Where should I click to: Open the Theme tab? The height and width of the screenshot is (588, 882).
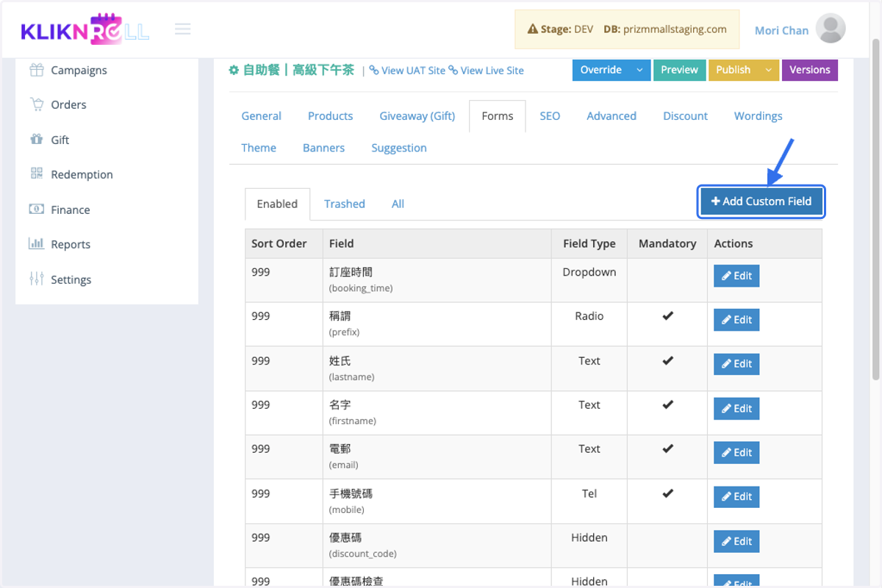[259, 148]
